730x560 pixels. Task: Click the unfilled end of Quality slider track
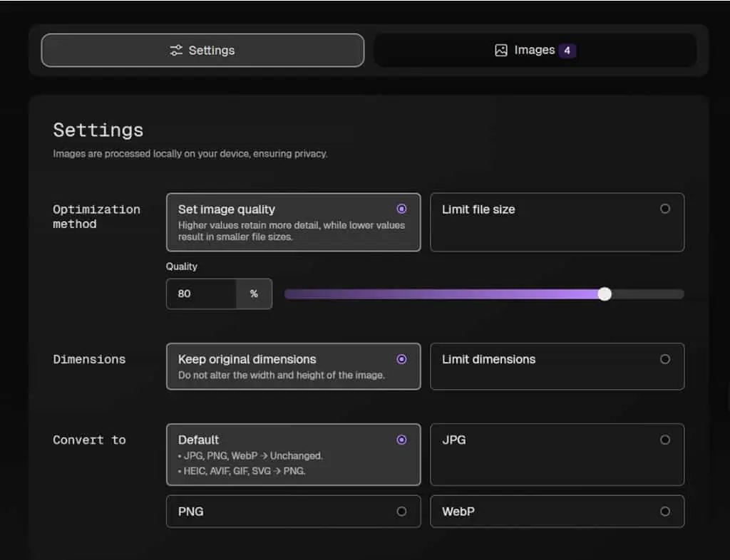(x=647, y=294)
